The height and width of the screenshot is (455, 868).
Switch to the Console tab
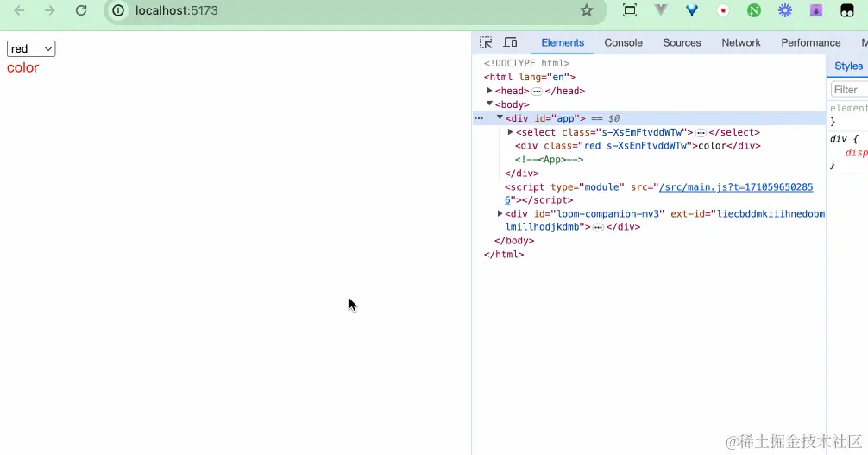tap(623, 42)
